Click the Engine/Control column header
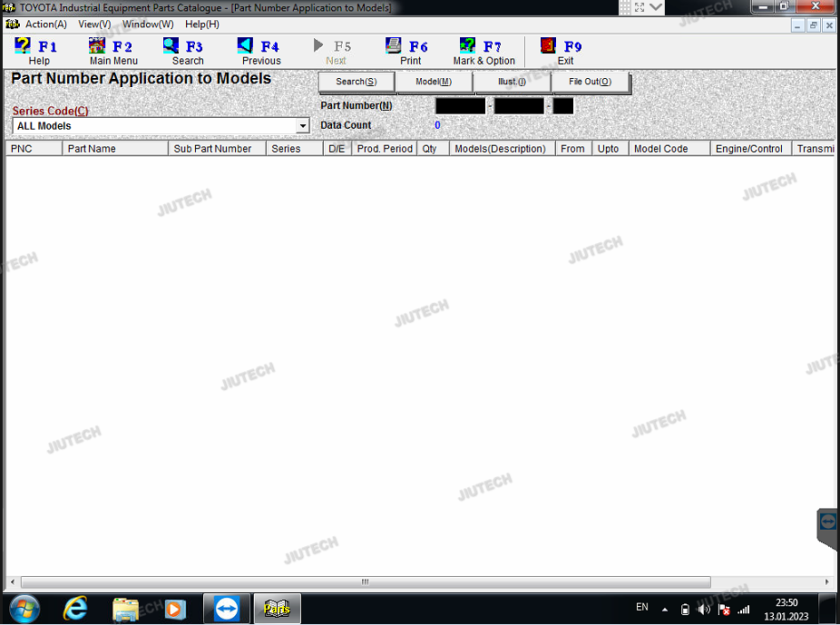Viewport: 840px width, 625px height. coord(750,149)
